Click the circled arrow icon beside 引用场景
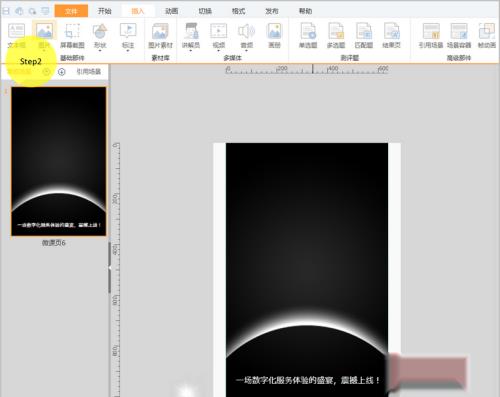This screenshot has width=500, height=397. point(62,72)
